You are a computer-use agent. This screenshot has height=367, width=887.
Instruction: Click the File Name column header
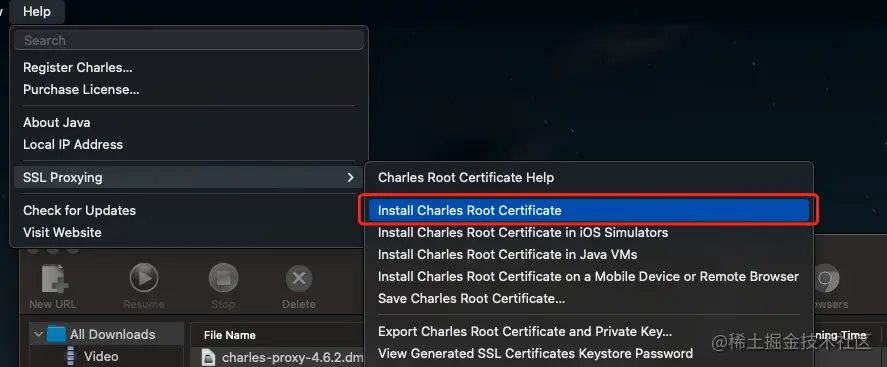[x=230, y=335]
